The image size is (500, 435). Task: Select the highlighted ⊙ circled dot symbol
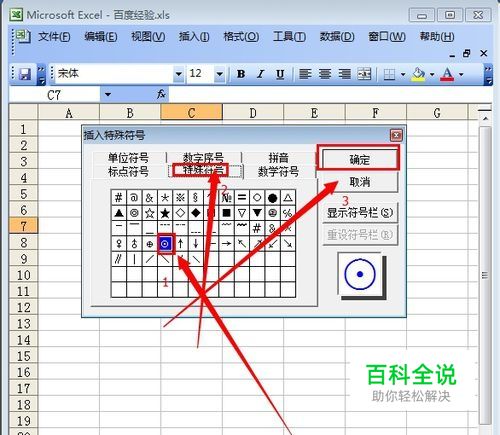[165, 244]
